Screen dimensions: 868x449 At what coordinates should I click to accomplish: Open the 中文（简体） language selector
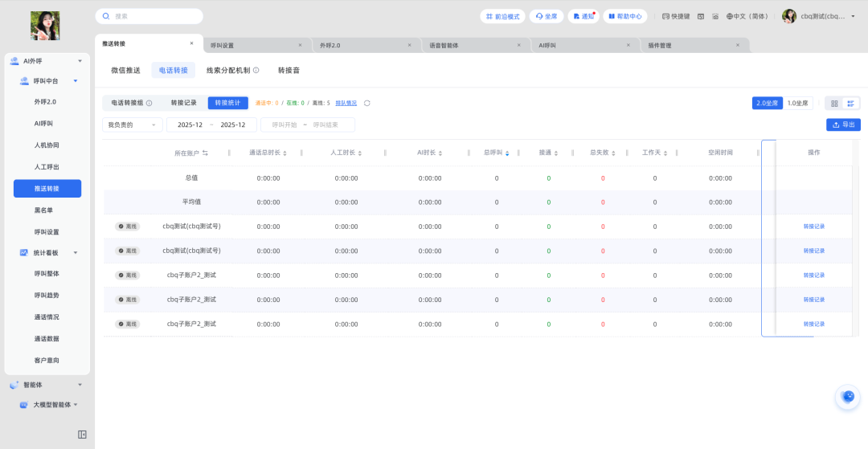pyautogui.click(x=747, y=16)
